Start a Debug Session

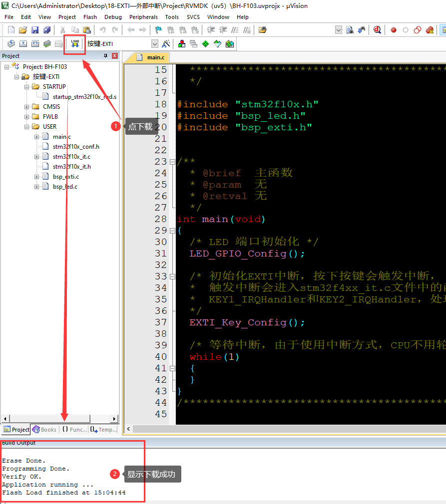377,30
